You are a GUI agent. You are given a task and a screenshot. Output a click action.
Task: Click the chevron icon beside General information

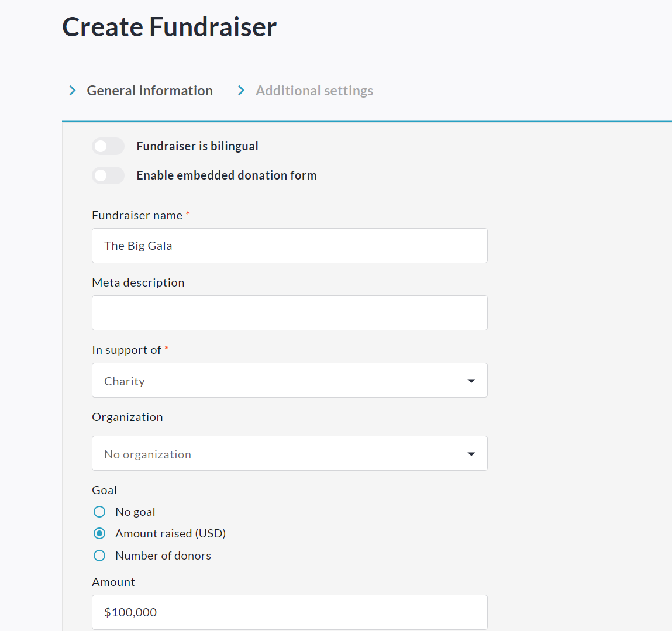(73, 91)
